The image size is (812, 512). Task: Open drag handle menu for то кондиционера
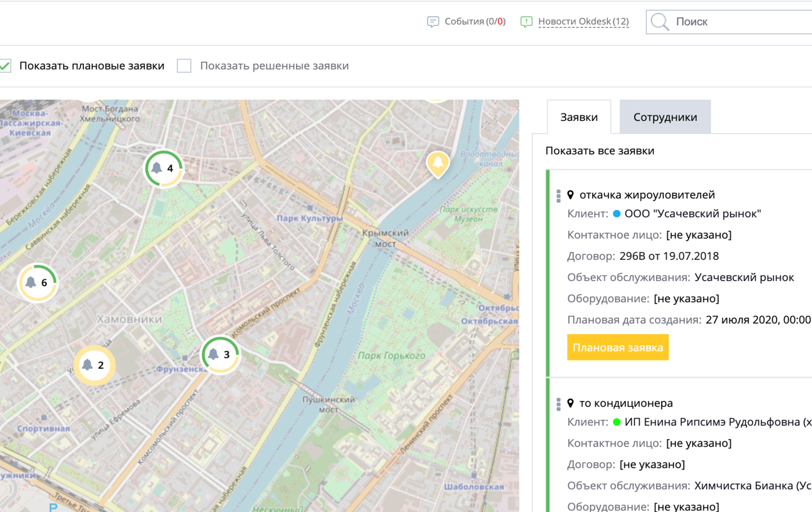pyautogui.click(x=559, y=404)
